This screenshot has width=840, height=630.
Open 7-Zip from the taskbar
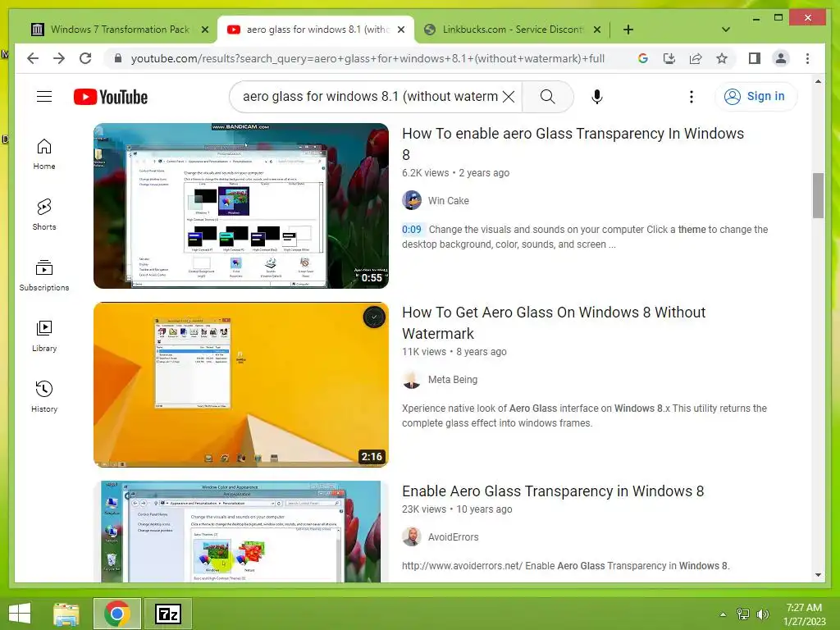click(167, 614)
